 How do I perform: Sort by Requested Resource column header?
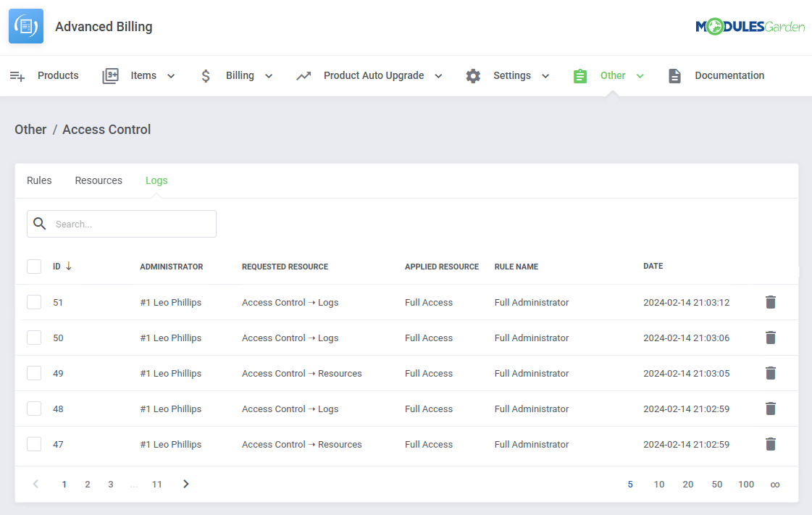point(285,267)
